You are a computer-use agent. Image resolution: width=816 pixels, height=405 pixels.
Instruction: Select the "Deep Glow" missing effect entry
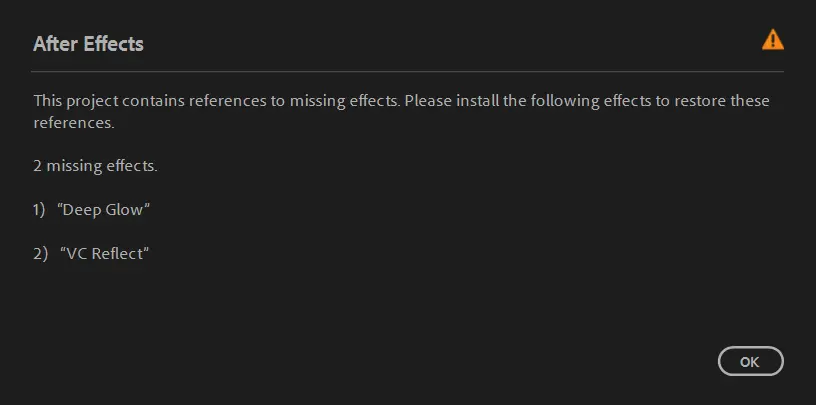(x=104, y=210)
